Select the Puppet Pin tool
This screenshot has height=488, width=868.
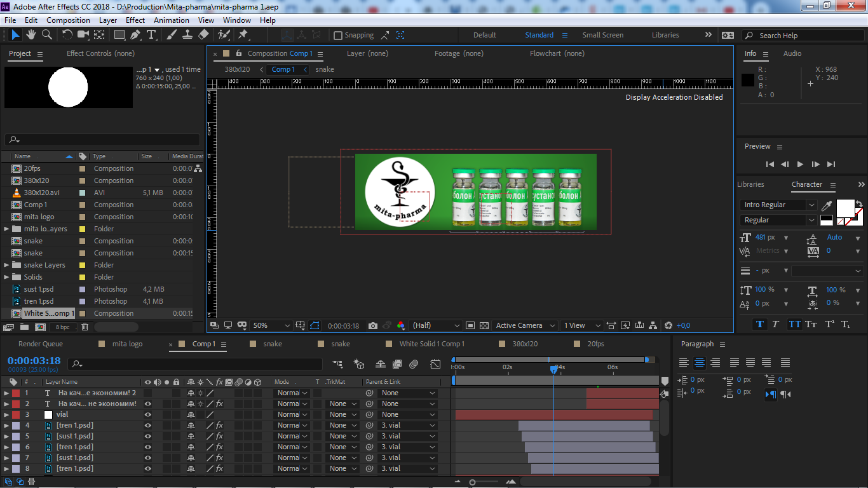243,35
